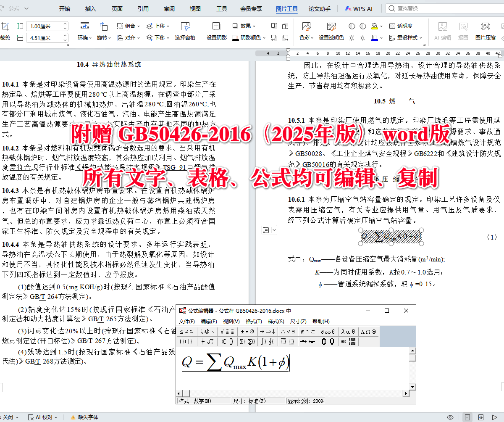504x422 pixels.
Task: Open matrix templates in equation editor
Action: (348, 341)
